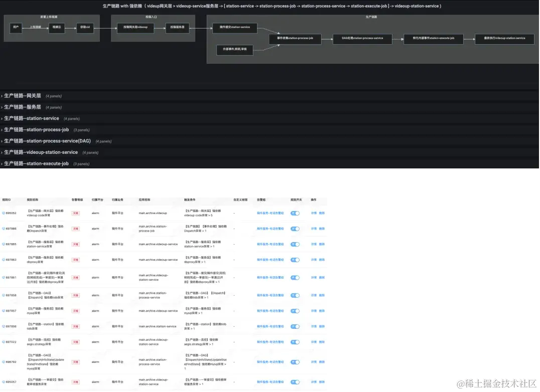
Task: Click the icon beside rule ID 697861
Action: [x=4, y=278]
